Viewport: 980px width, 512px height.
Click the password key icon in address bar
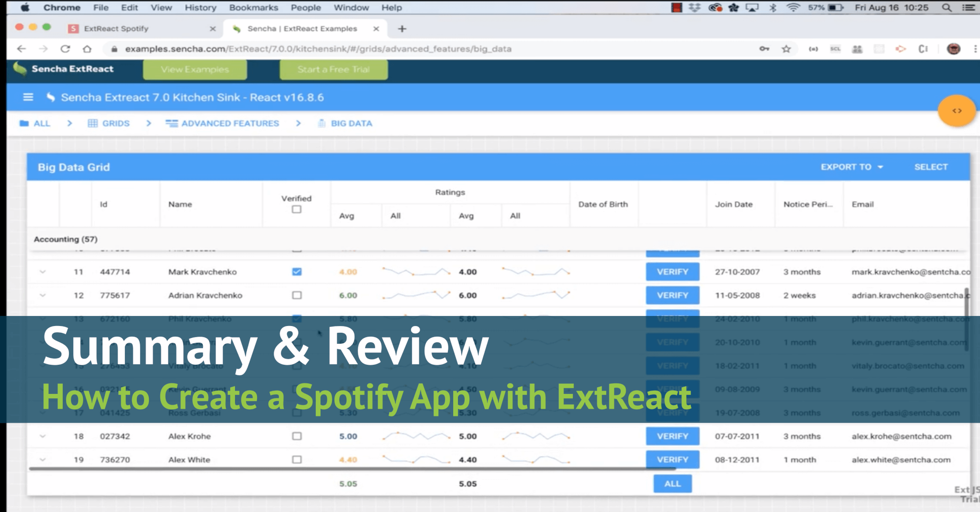(x=764, y=49)
